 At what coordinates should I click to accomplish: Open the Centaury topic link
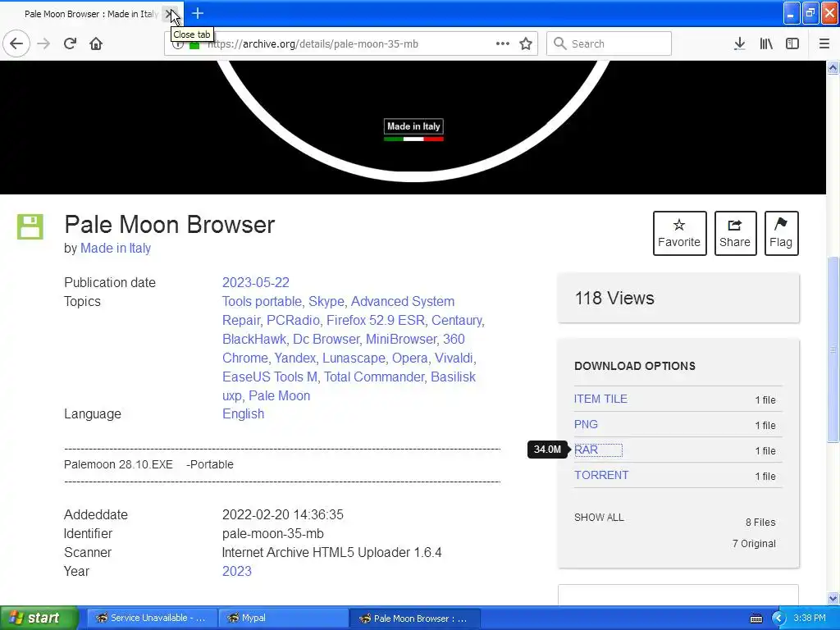[456, 320]
